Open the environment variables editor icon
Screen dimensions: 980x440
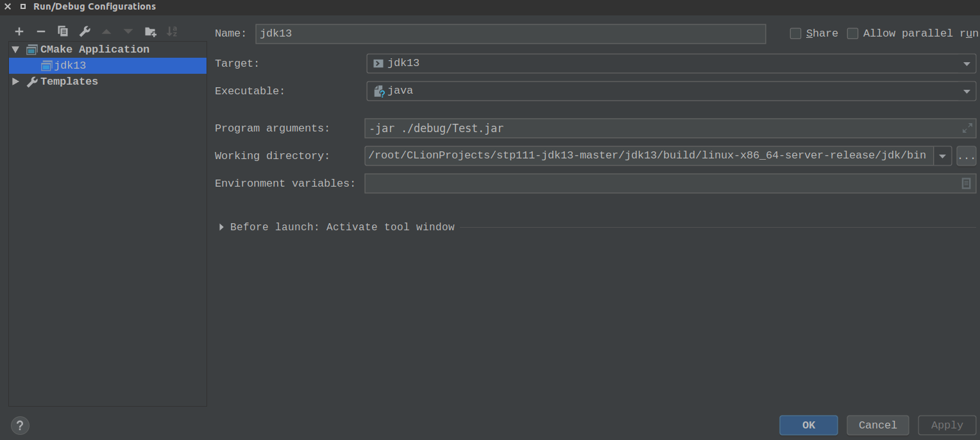(x=966, y=183)
